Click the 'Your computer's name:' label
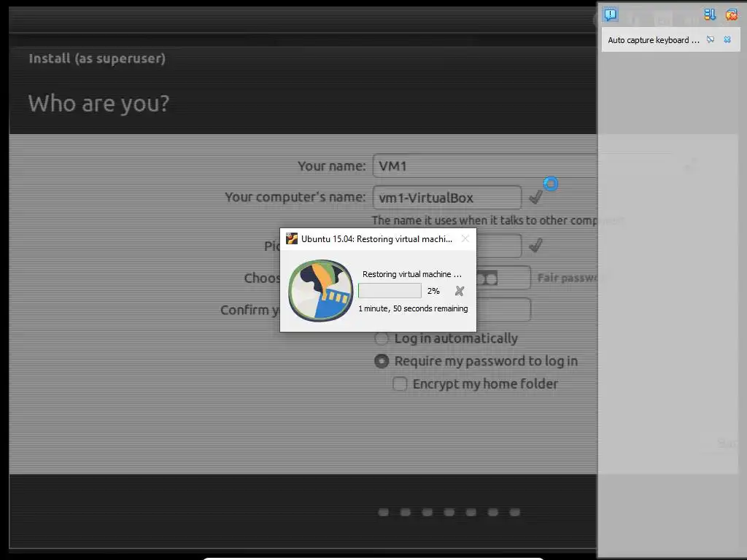 click(x=295, y=197)
